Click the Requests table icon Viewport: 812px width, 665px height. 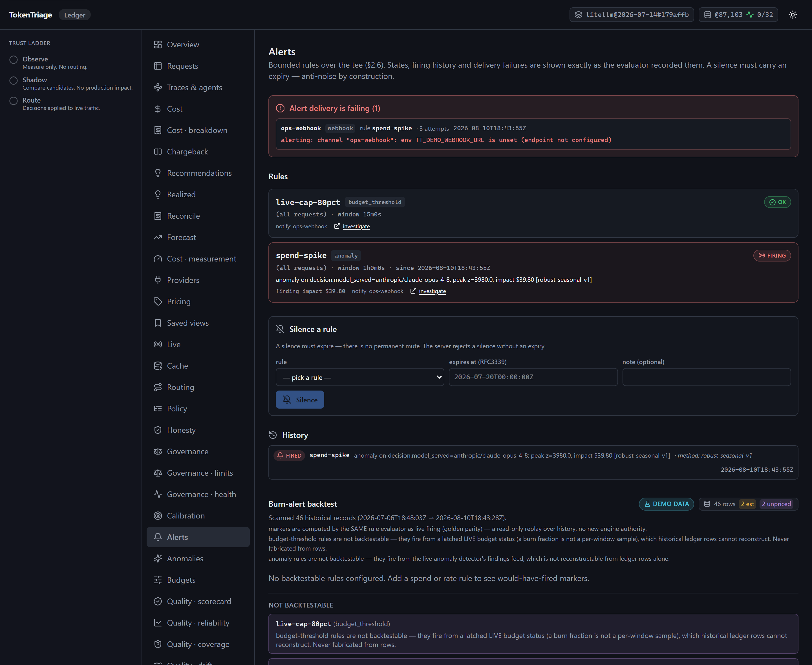point(158,66)
